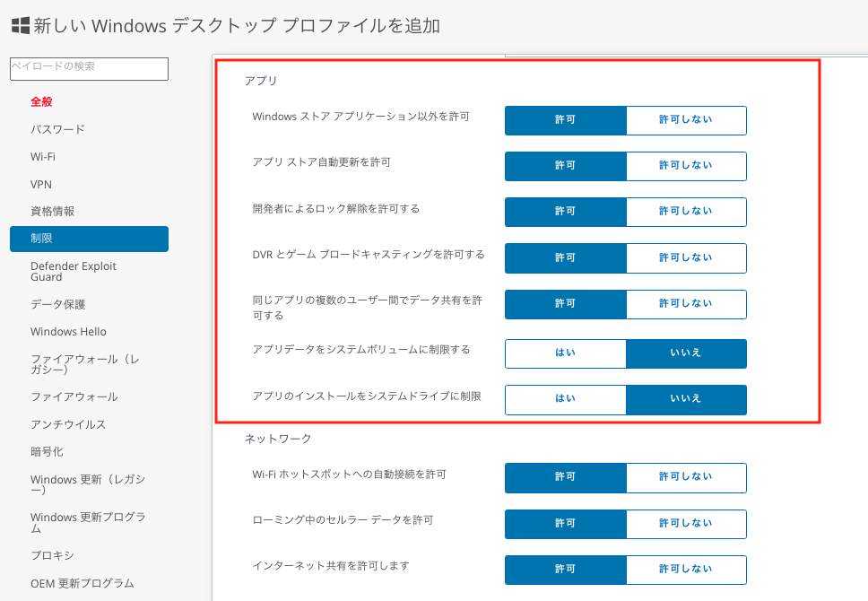Allow アプリ ストア自動更新
Viewport: 868px width, 601px height.
[x=565, y=166]
